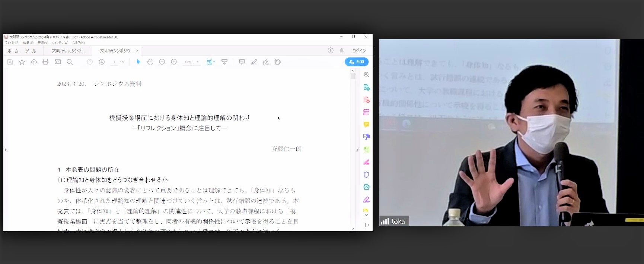This screenshot has width=644, height=264.
Task: Click the ログイン sign-in link
Action: pyautogui.click(x=359, y=51)
